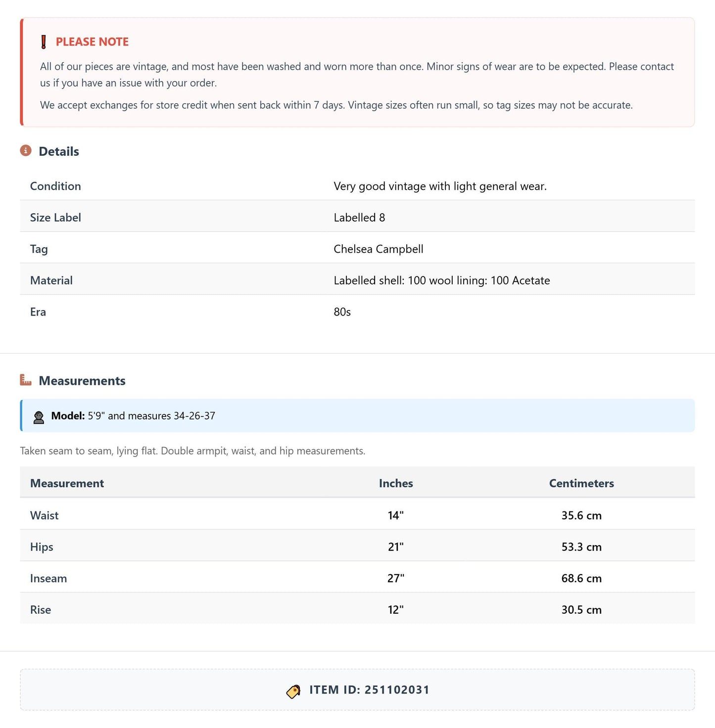Click the ITEM ID 251102031 text

[370, 690]
